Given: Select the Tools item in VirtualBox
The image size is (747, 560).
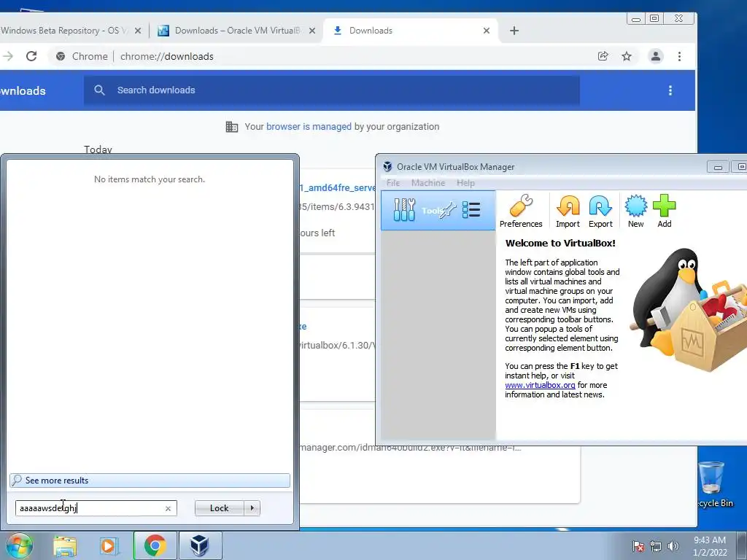Looking at the screenshot, I should click(438, 210).
